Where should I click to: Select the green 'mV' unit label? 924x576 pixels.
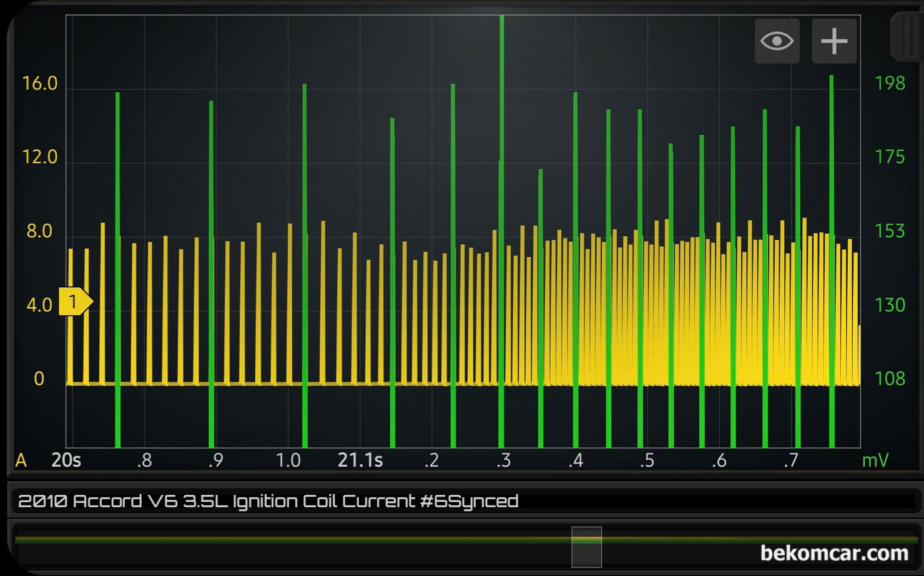coord(875,460)
